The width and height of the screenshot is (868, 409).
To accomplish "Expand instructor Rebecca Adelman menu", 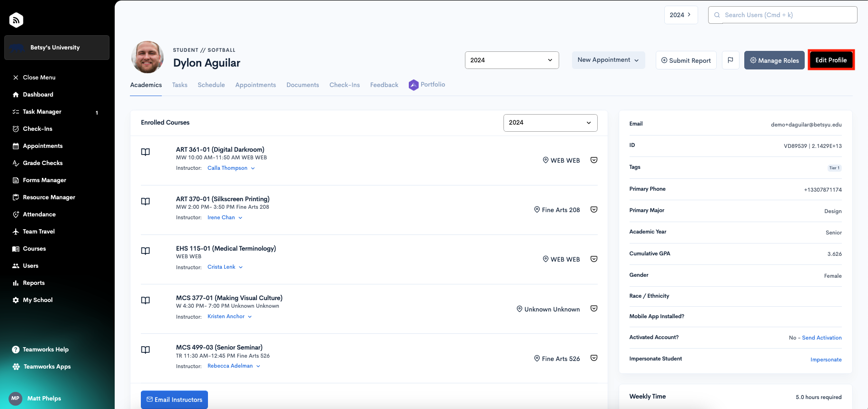I will (x=234, y=366).
